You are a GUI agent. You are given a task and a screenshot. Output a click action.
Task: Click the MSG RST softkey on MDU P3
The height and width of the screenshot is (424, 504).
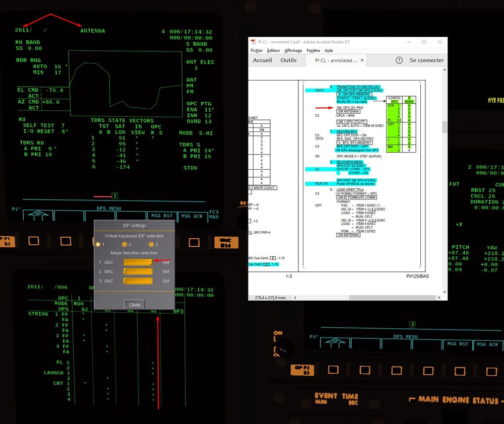(x=458, y=344)
